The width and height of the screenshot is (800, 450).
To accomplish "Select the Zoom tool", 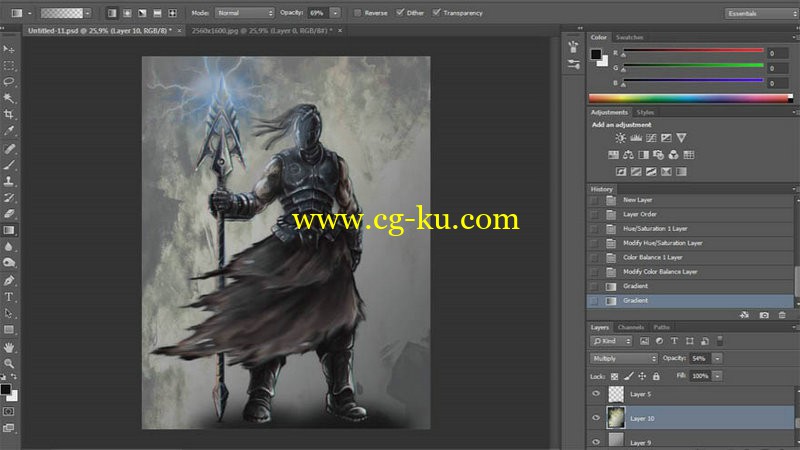I will click(x=9, y=364).
